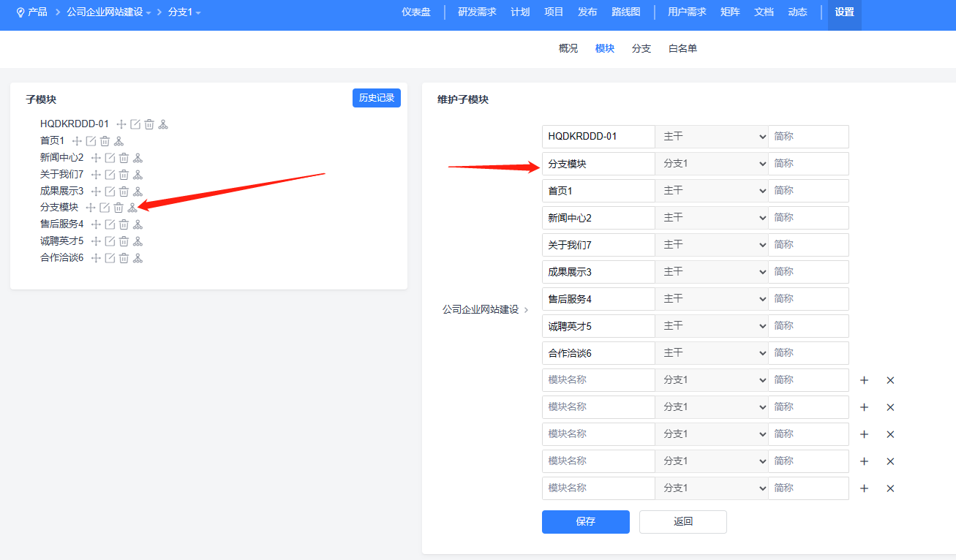Screen dimensions: 956x560
Task: Open the 研发需求 menu in top navigation
Action: [477, 12]
